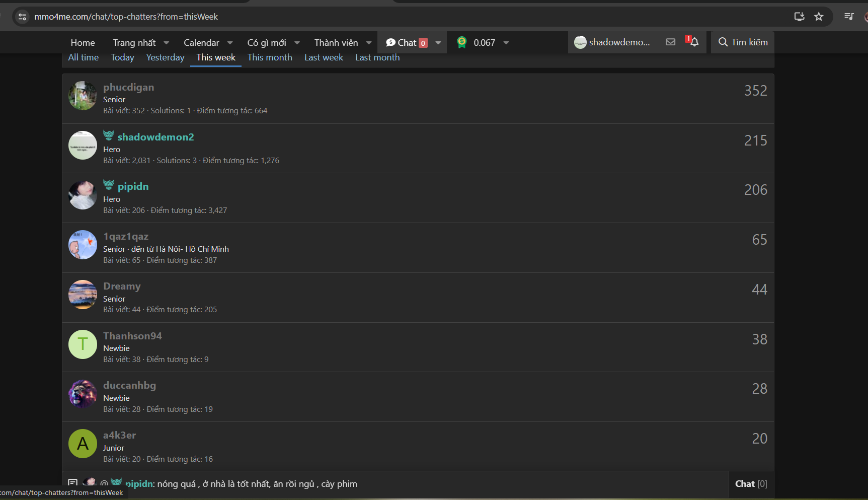Image resolution: width=868 pixels, height=500 pixels.
Task: Expand the Thành viên dropdown arrow
Action: point(369,43)
